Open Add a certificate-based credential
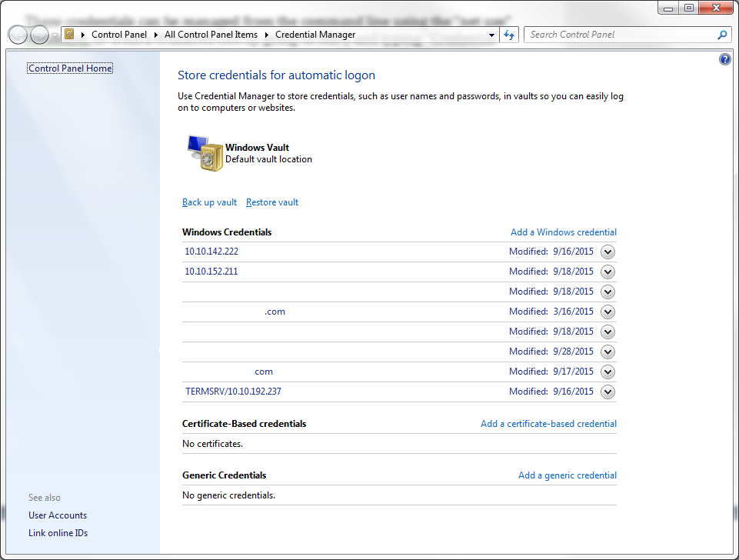739x560 pixels. (548, 423)
